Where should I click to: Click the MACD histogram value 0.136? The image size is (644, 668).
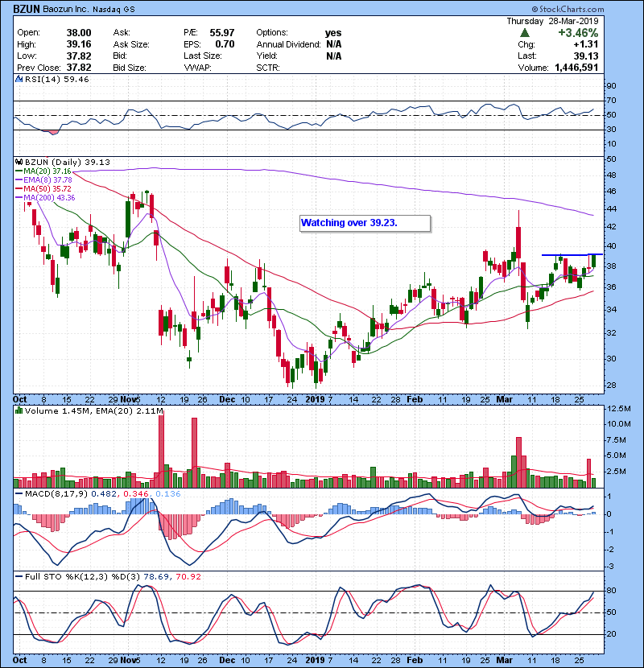(x=168, y=494)
